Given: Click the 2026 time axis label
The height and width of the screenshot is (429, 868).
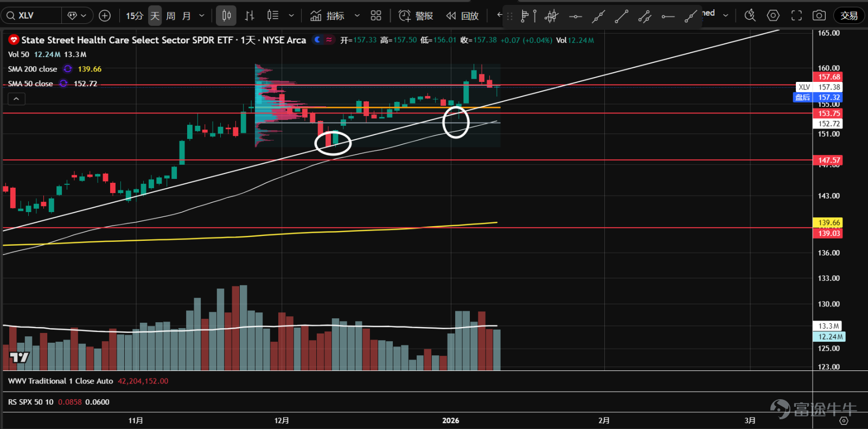Looking at the screenshot, I should 451,421.
